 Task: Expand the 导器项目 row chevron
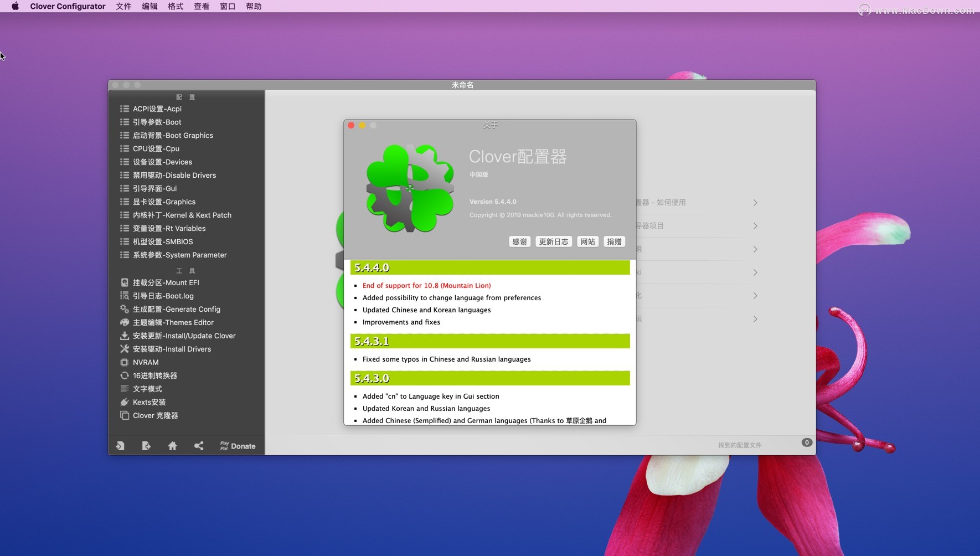pyautogui.click(x=755, y=226)
